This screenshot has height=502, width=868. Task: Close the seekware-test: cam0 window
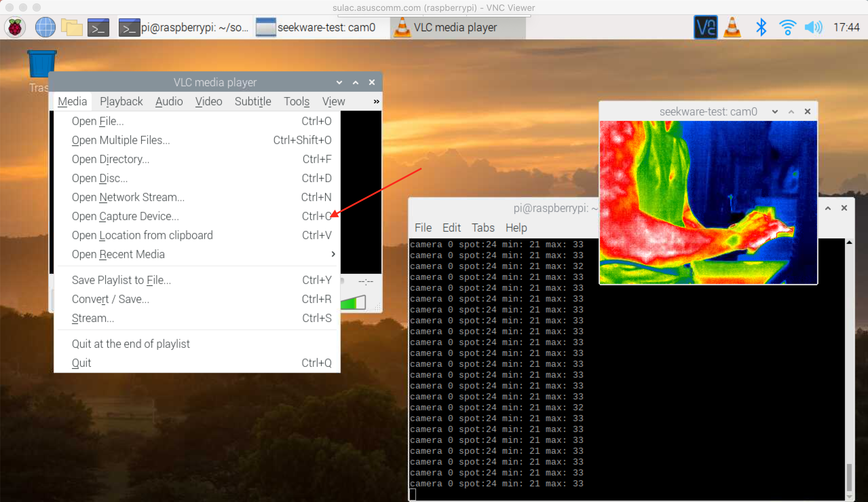click(807, 111)
